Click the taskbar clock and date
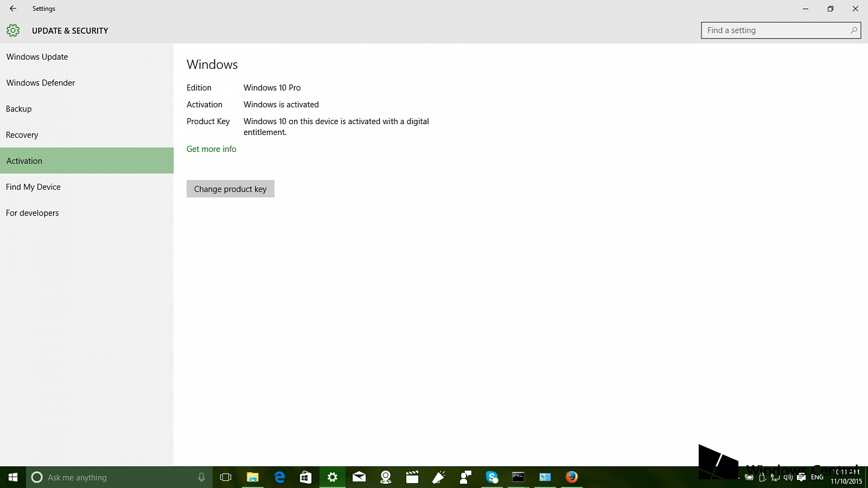Screen dimensions: 868x488 (846, 477)
